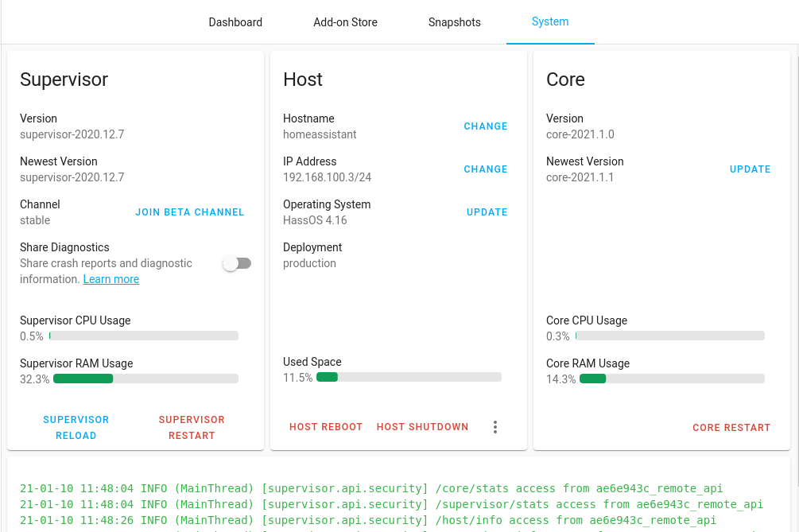Click the Host card heading
The width and height of the screenshot is (799, 532).
tap(303, 80)
